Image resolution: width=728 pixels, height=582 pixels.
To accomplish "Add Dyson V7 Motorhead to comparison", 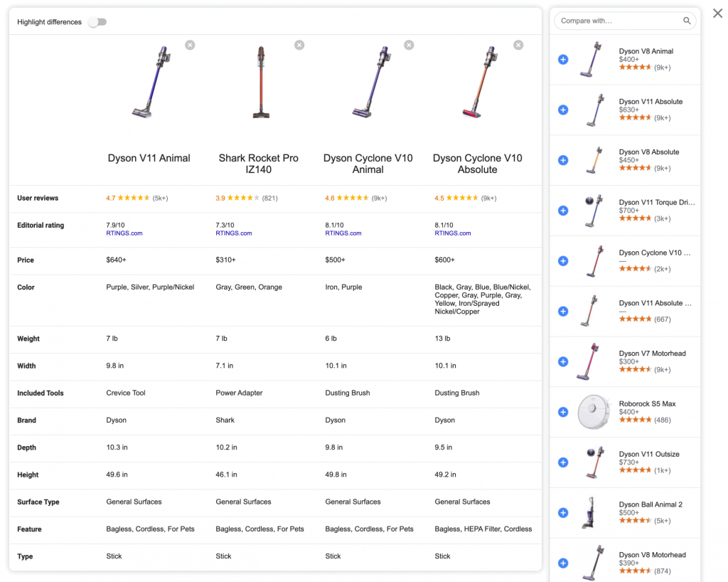I will pyautogui.click(x=563, y=362).
